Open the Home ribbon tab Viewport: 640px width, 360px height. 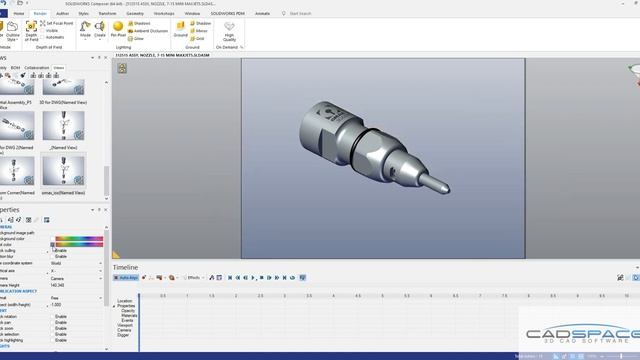point(19,13)
